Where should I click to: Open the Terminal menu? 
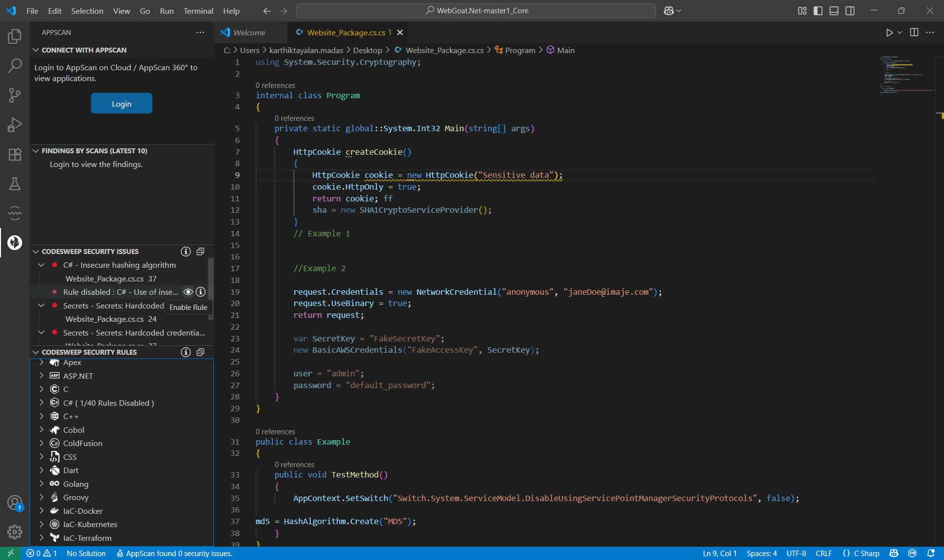click(198, 11)
